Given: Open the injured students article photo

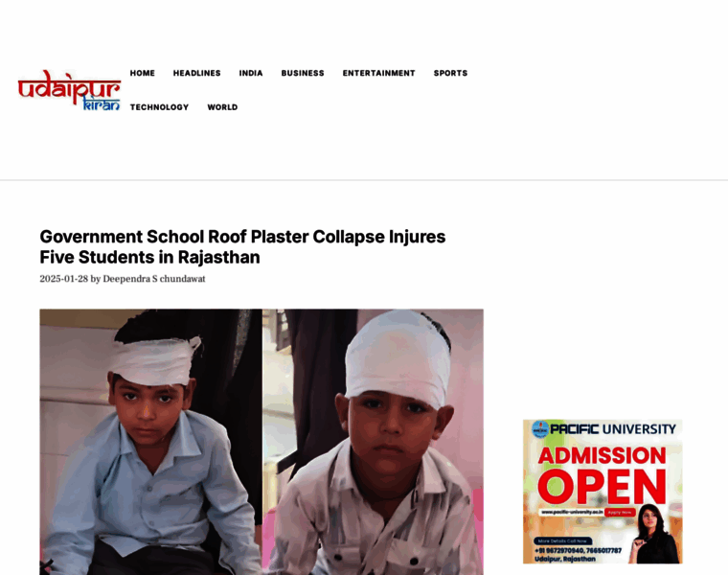Looking at the screenshot, I should coord(262,442).
